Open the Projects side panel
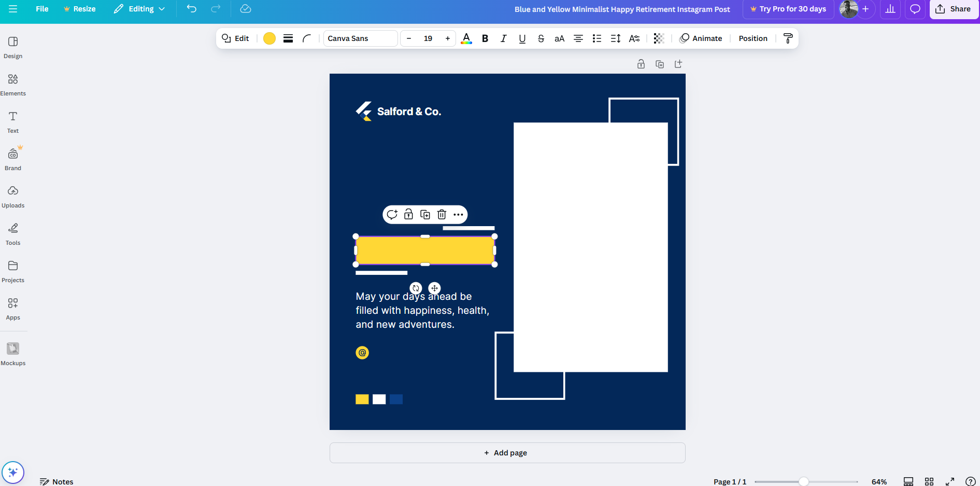Screen dimensions: 980x486 point(13,271)
